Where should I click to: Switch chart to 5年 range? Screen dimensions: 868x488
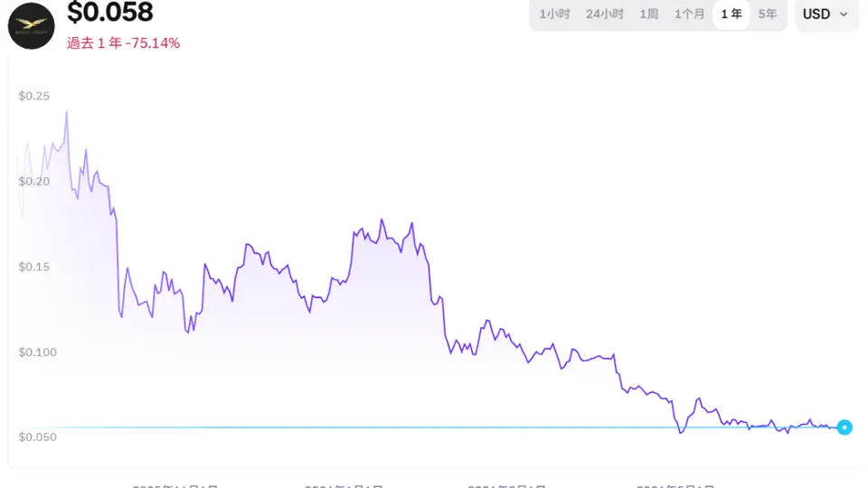(768, 14)
